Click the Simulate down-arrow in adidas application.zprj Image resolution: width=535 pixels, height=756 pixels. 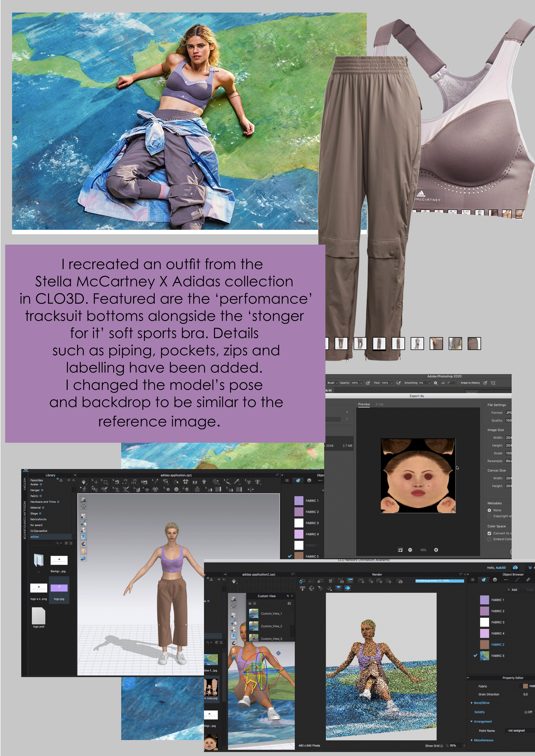coord(83,482)
